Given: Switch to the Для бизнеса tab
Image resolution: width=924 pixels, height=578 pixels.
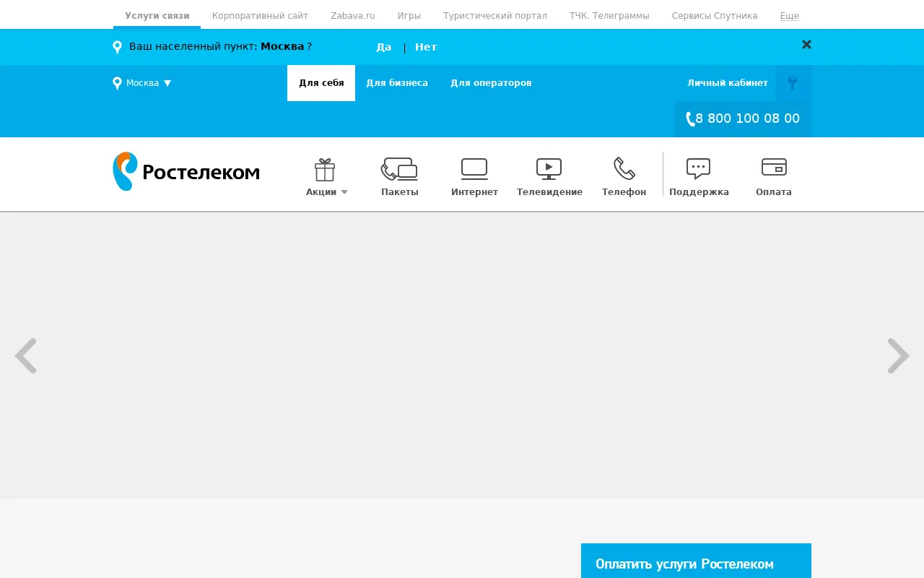Looking at the screenshot, I should (397, 83).
